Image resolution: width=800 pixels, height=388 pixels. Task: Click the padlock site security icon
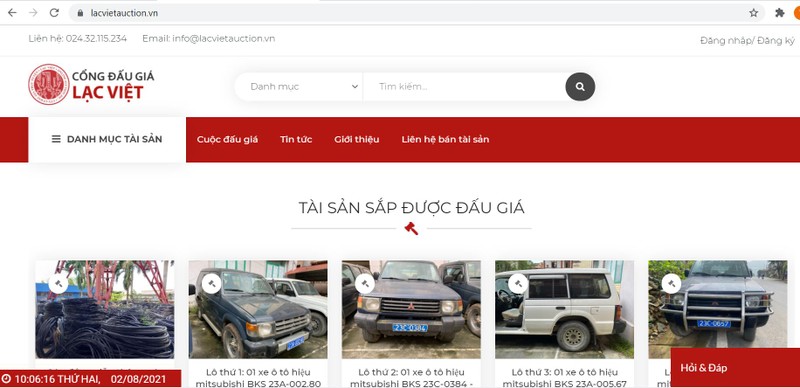click(x=80, y=13)
